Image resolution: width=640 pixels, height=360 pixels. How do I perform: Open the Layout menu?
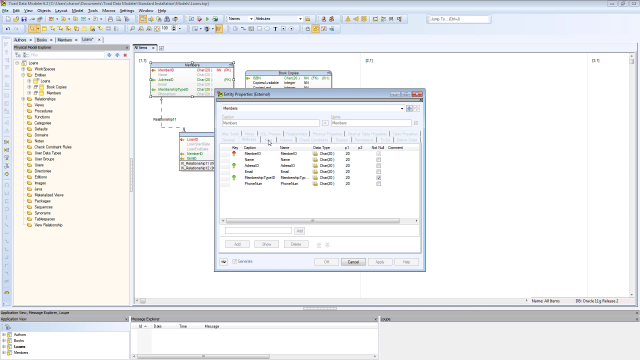61,11
